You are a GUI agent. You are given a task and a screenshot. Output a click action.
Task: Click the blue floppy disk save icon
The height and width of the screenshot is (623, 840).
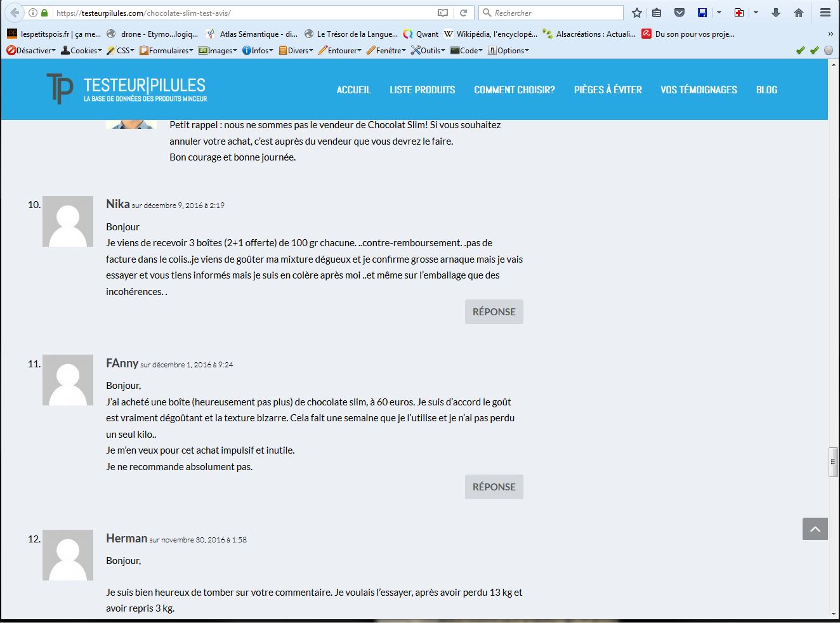click(702, 13)
